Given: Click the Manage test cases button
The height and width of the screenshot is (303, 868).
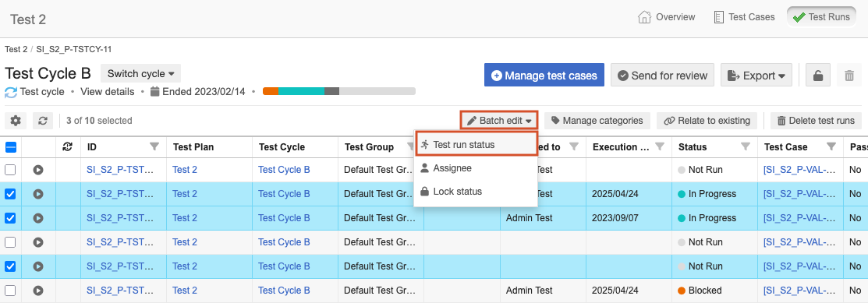Looking at the screenshot, I should point(544,76).
